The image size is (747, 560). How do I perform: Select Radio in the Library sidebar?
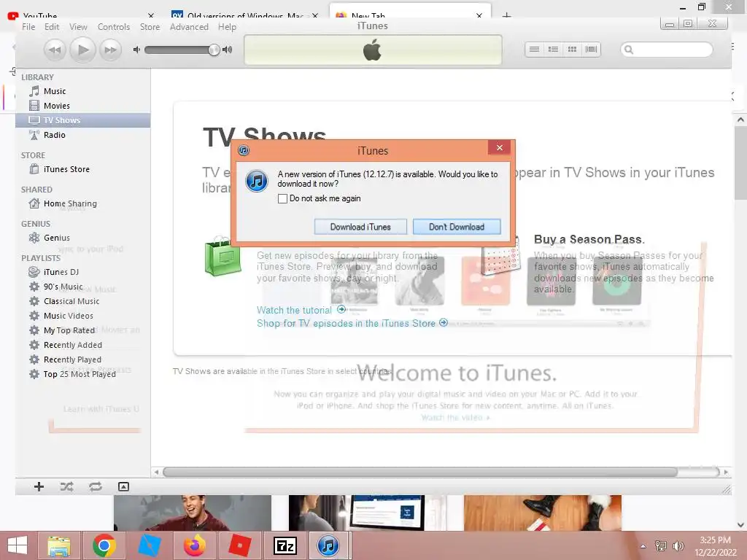tap(83, 135)
